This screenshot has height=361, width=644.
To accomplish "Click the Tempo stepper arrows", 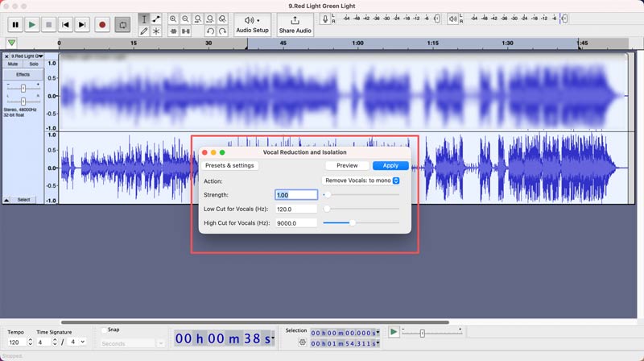I will coord(30,342).
